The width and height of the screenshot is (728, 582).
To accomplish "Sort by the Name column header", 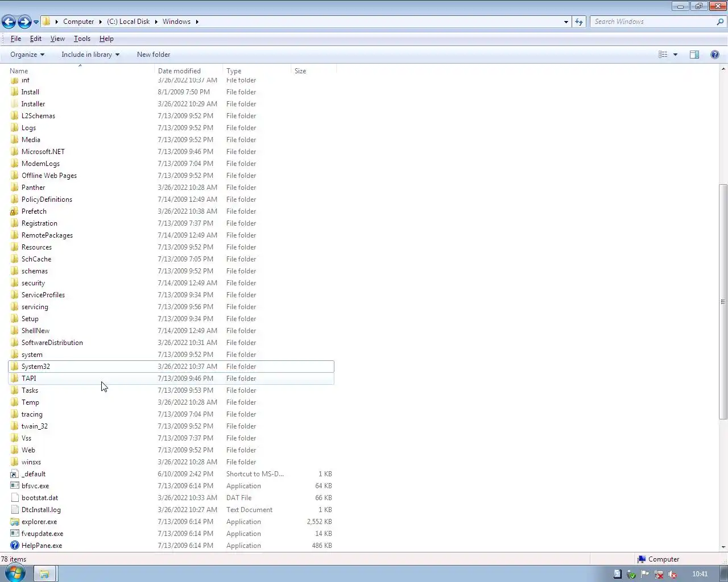I will (80, 71).
